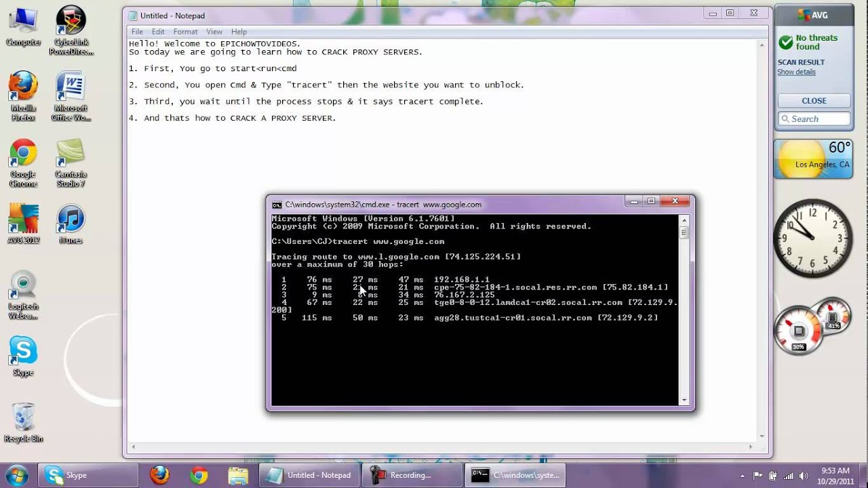868x488 pixels.
Task: Click the cmd window scrollbar thumb
Action: [x=684, y=232]
